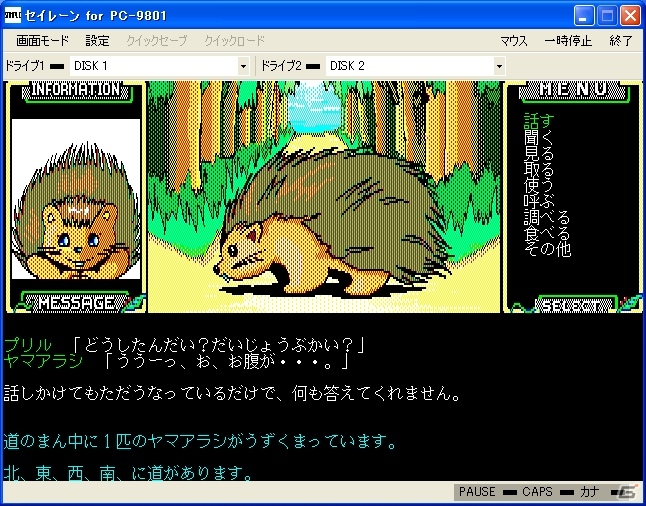Click the プリル speaker name
The image size is (646, 506).
(28, 345)
